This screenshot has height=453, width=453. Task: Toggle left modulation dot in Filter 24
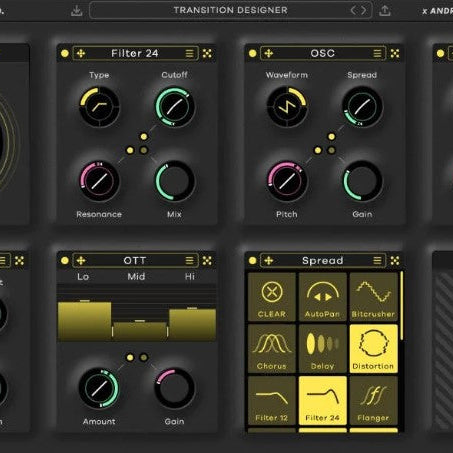coord(130,150)
